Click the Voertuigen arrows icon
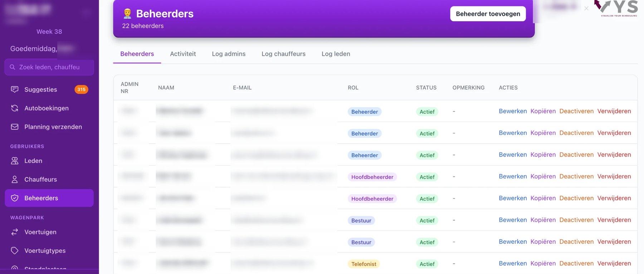The height and width of the screenshot is (274, 644). [x=15, y=232]
